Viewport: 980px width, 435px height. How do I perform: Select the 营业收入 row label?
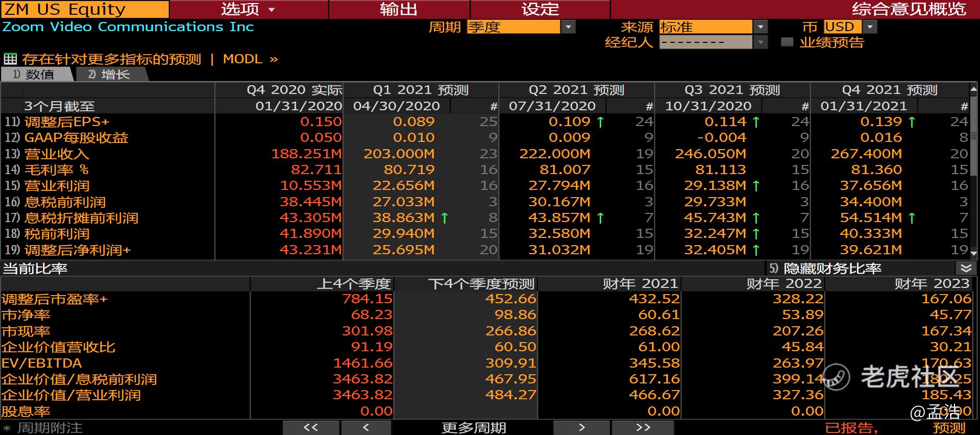(x=57, y=154)
